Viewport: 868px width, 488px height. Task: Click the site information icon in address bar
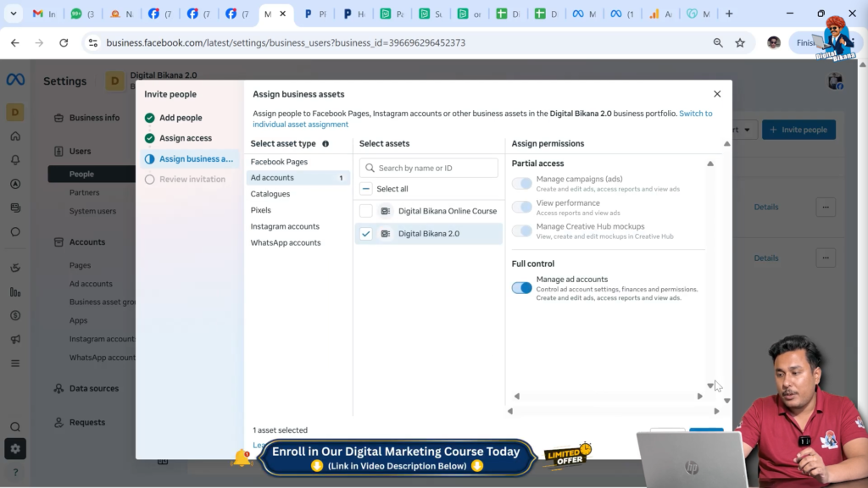point(93,42)
